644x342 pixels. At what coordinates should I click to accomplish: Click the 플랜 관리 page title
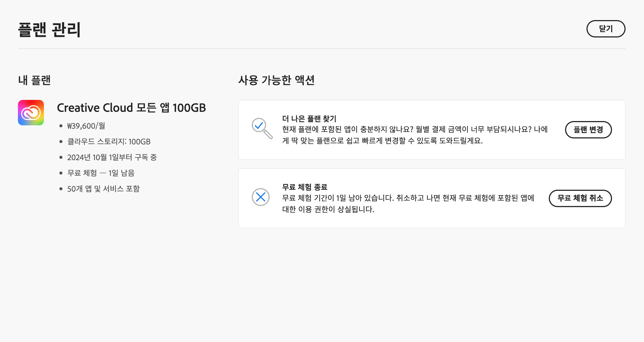tap(49, 30)
